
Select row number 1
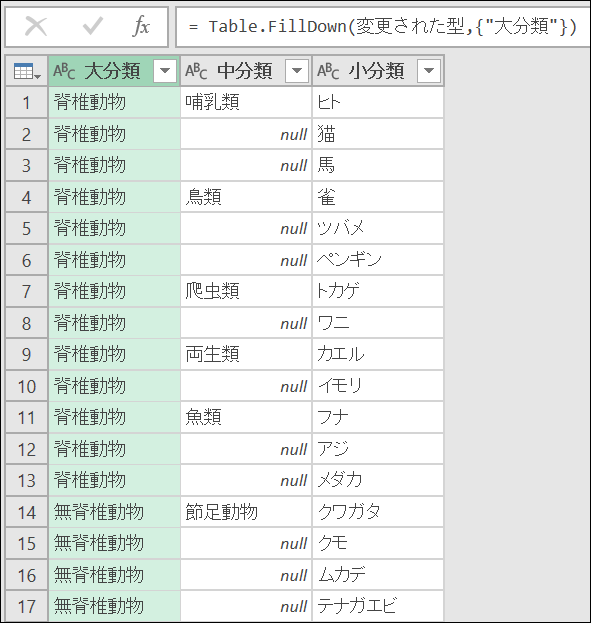27,103
